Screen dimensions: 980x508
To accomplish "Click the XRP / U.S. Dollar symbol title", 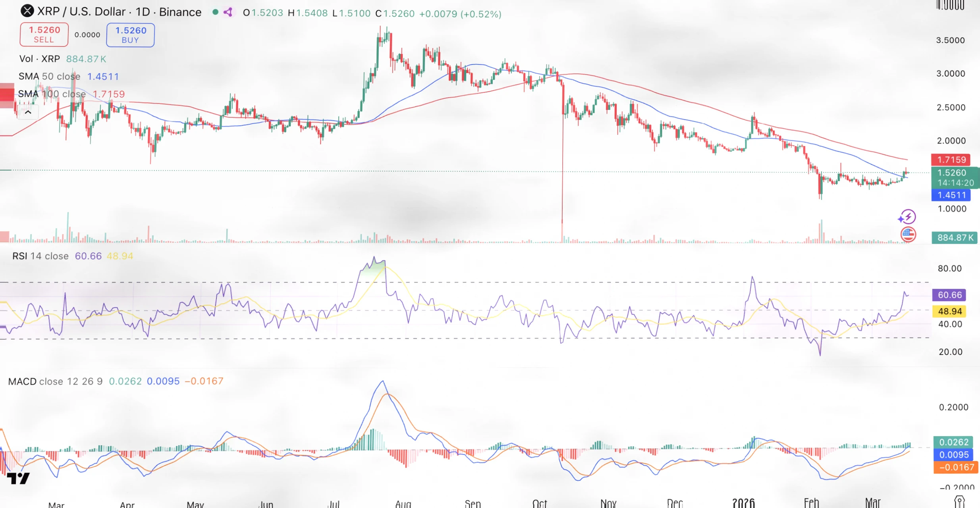I will tap(120, 12).
